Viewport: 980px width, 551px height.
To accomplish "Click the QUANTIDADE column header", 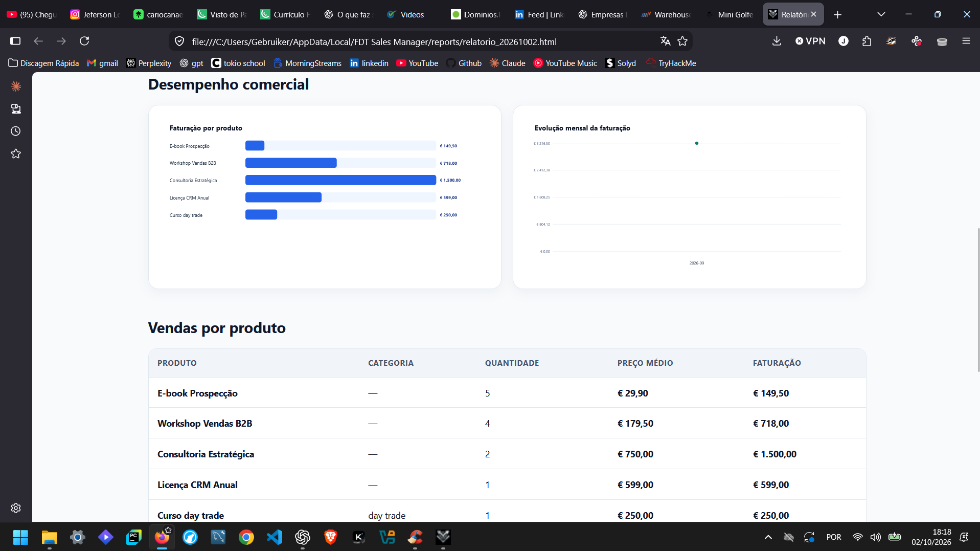I will (512, 363).
